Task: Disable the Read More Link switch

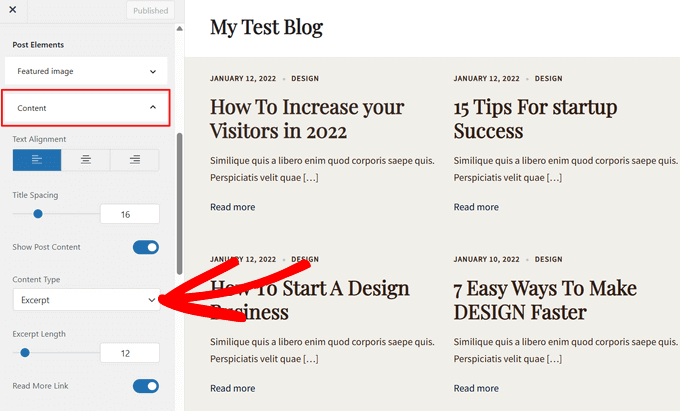Action: [145, 386]
